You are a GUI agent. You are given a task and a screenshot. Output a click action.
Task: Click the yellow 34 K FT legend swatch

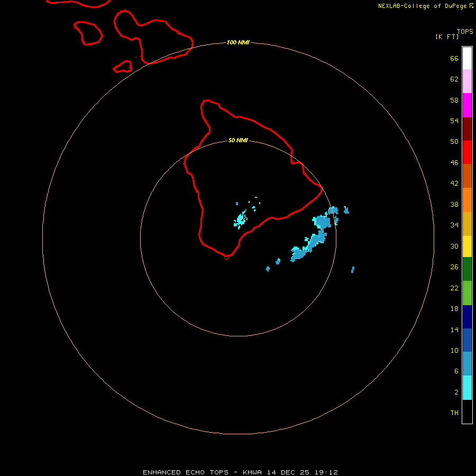click(x=467, y=246)
